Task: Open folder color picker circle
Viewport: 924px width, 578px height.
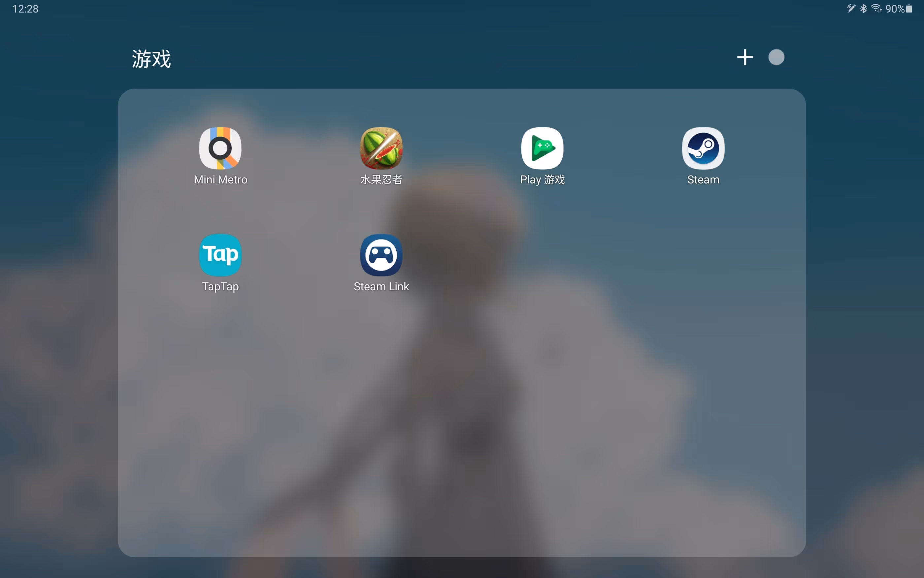Action: coord(776,57)
